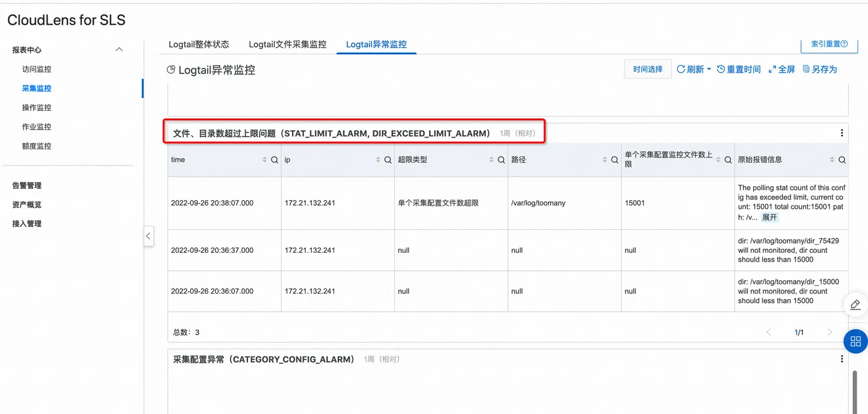Open more options for STAT_LIMIT_ALARM panel
This screenshot has height=414, width=868.
841,133
